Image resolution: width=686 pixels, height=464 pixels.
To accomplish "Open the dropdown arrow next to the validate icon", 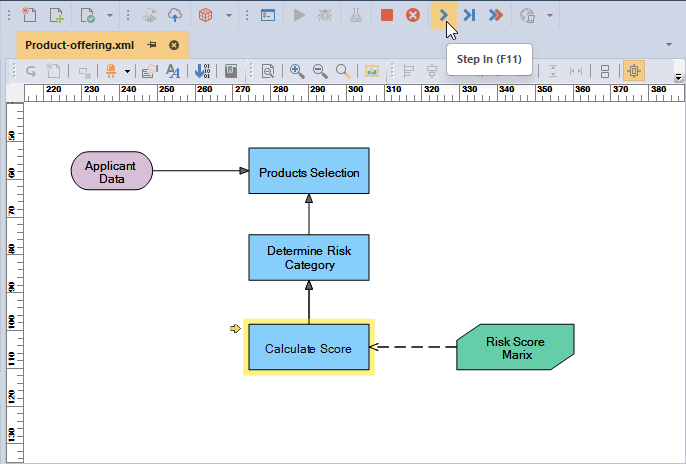I will tap(110, 15).
